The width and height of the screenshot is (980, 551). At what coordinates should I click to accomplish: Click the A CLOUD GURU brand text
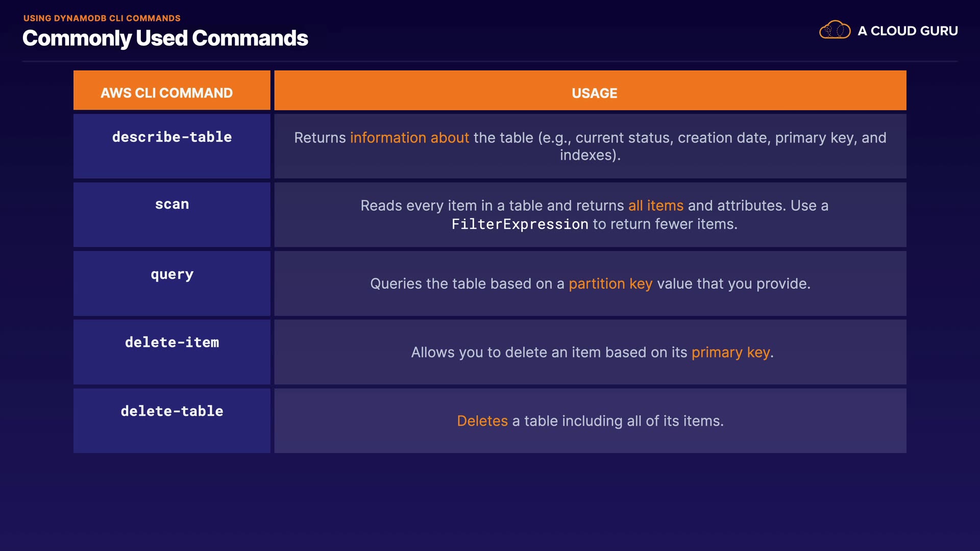tap(908, 31)
